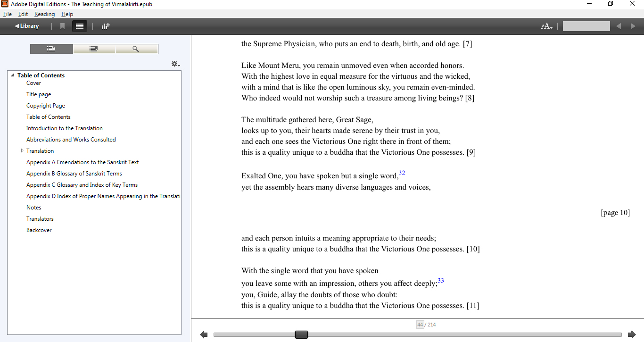Click the current page number 44 field
This screenshot has width=644, height=342.
[x=420, y=325]
